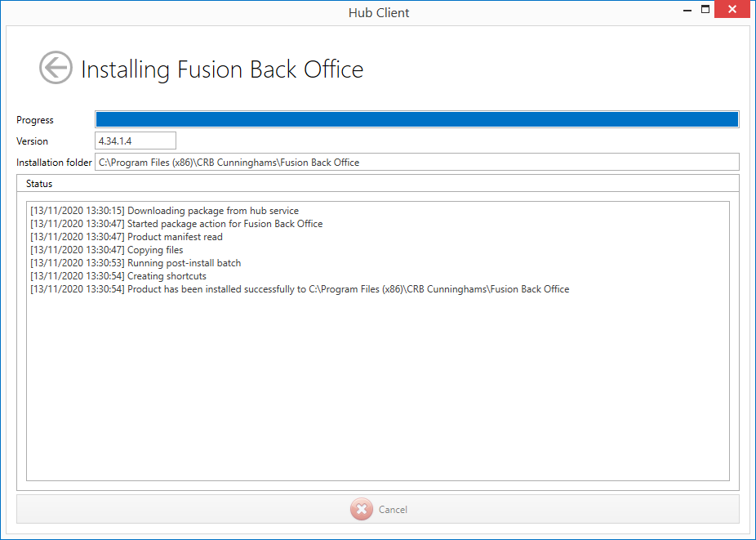
Task: Select the "installed successfully" log message
Action: tap(300, 289)
